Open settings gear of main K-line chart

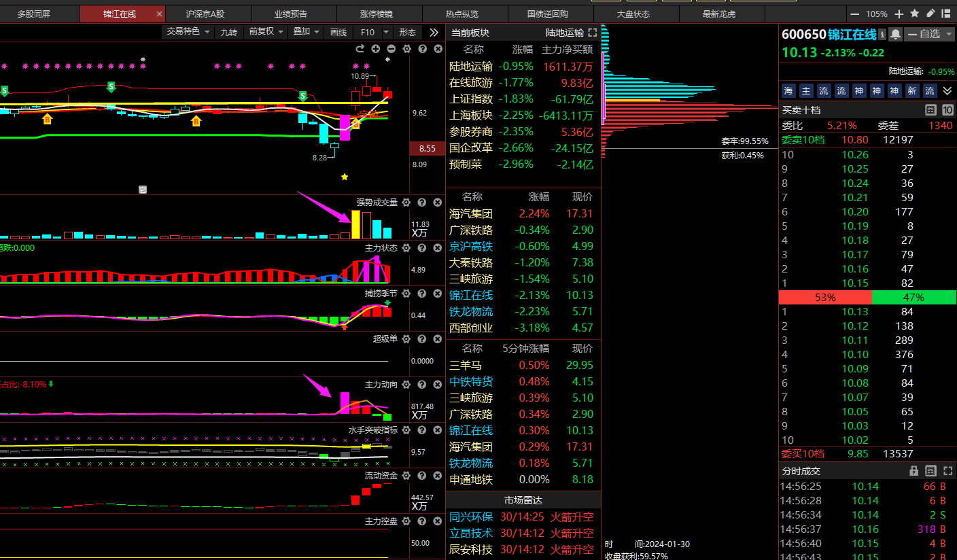pyautogui.click(x=406, y=49)
